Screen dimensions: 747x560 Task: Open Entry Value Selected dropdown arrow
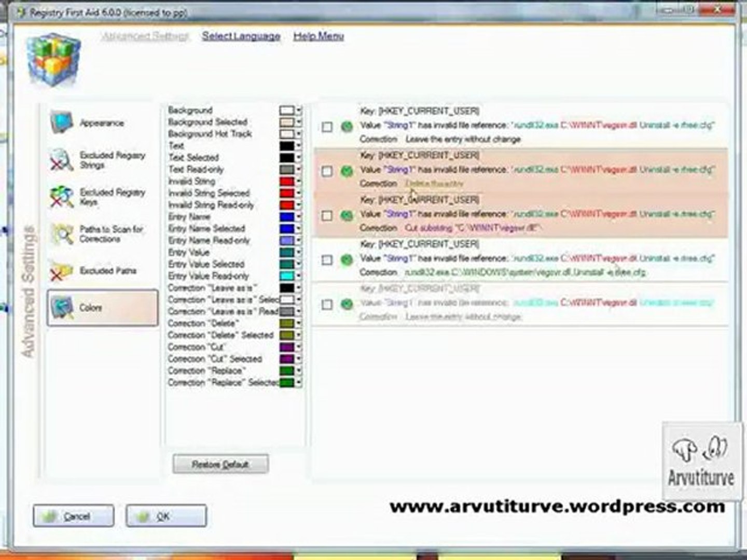(x=298, y=264)
